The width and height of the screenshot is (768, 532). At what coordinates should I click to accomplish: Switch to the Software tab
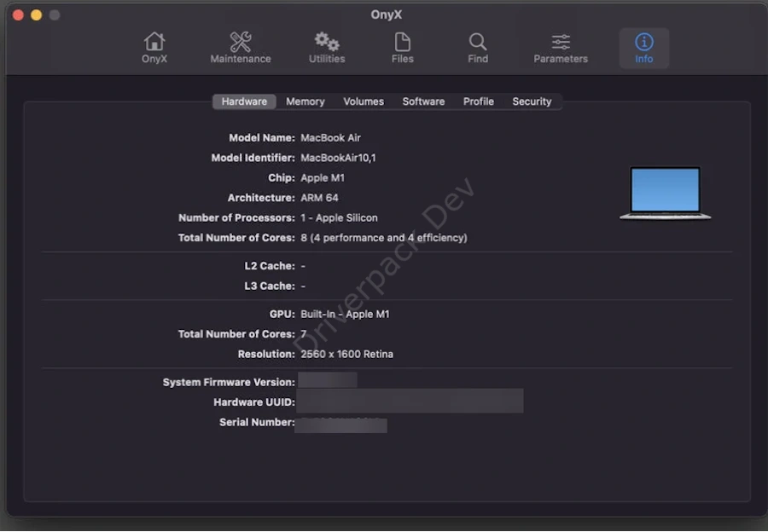click(423, 101)
